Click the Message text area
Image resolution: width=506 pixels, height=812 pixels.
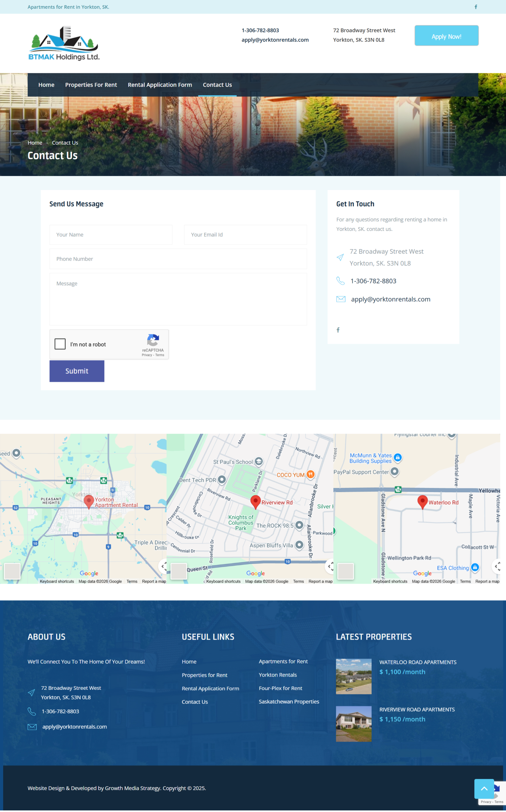178,299
